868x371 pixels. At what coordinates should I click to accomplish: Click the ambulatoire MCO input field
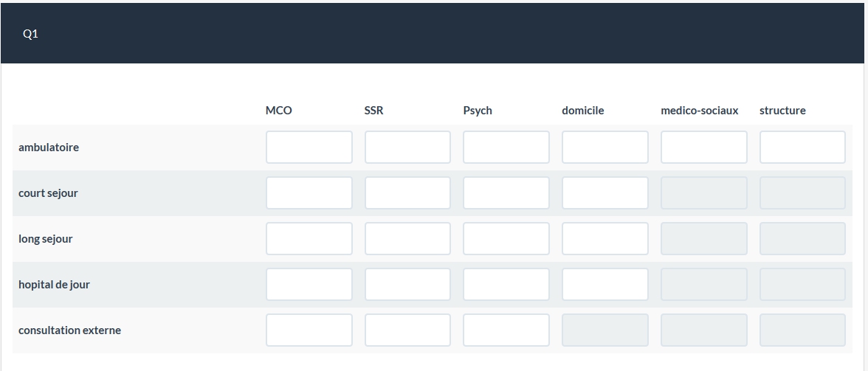point(309,148)
